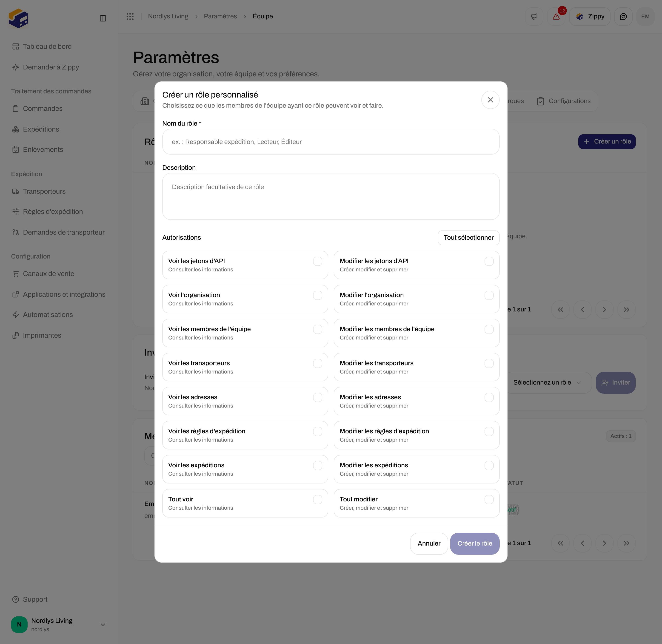Switch to the Configurations tab
This screenshot has height=644, width=662.
click(564, 101)
